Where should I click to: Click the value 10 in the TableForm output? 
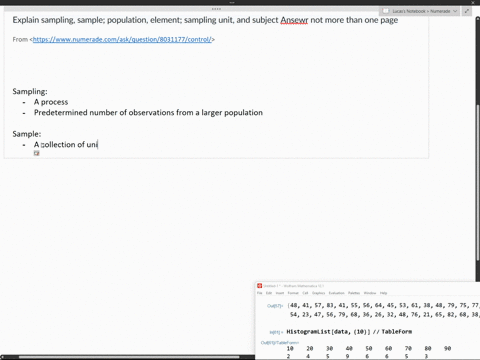tap(290, 348)
